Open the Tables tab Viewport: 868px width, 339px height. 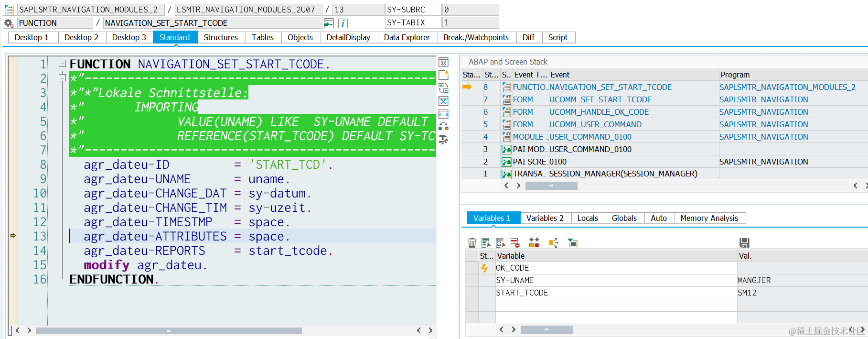[263, 37]
